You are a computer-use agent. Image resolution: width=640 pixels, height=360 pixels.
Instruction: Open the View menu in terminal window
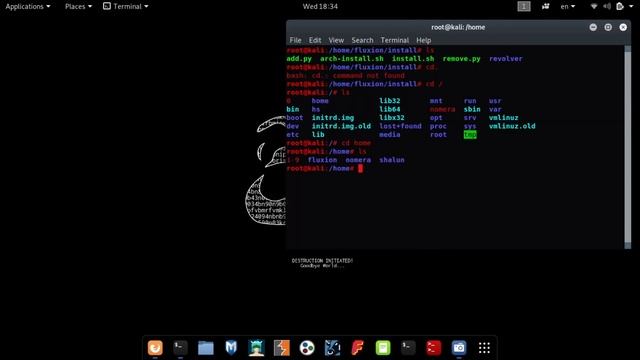pyautogui.click(x=336, y=40)
